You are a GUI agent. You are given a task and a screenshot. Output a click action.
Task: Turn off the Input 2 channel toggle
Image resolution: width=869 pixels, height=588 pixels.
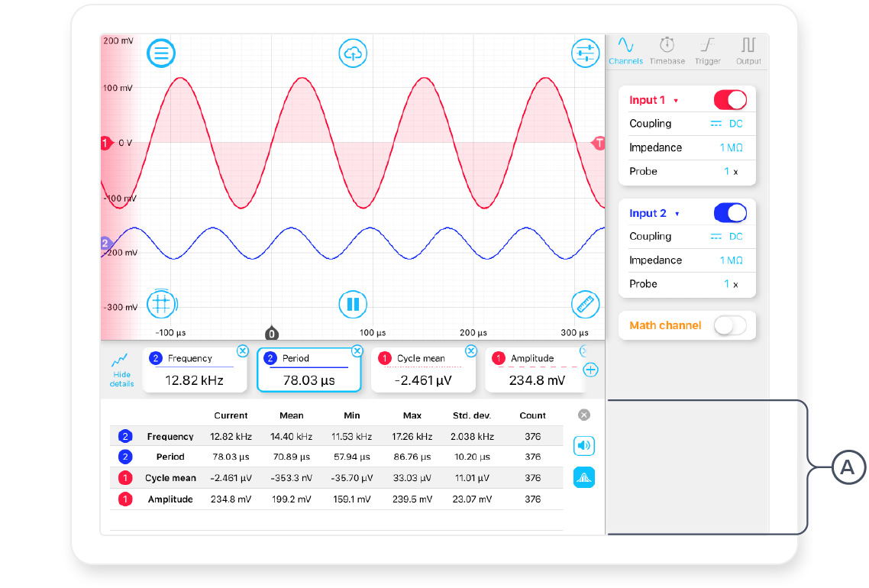pos(729,213)
